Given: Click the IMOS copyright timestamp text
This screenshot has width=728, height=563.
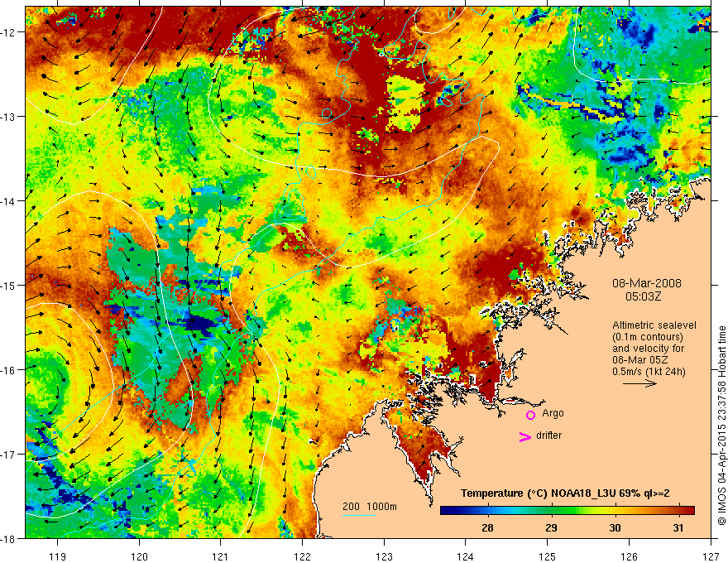Looking at the screenshot, I should coord(721,425).
